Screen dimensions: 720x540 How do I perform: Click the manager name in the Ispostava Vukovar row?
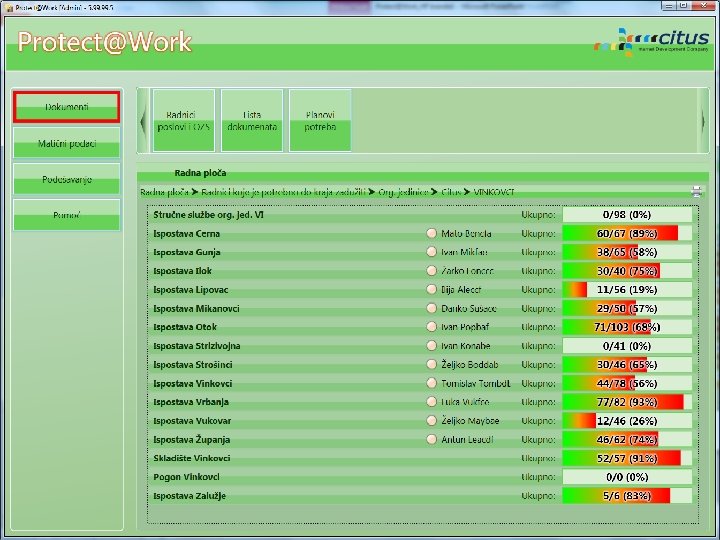point(470,421)
